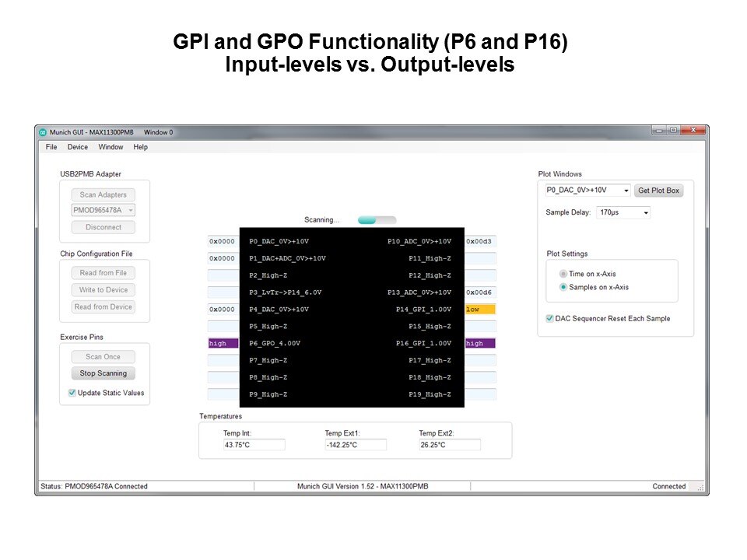This screenshot has height=560, width=747.
Task: Open the Device menu
Action: (78, 147)
